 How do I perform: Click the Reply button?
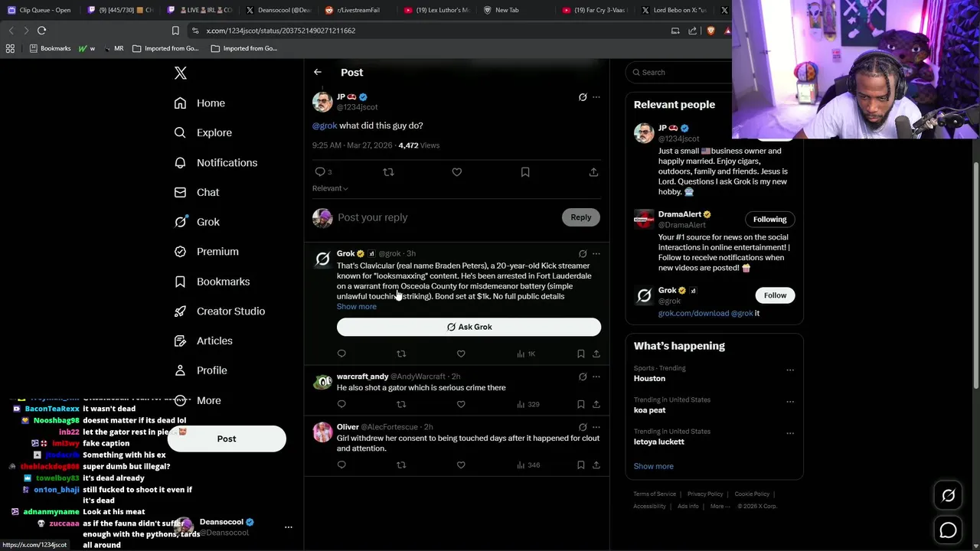point(581,217)
